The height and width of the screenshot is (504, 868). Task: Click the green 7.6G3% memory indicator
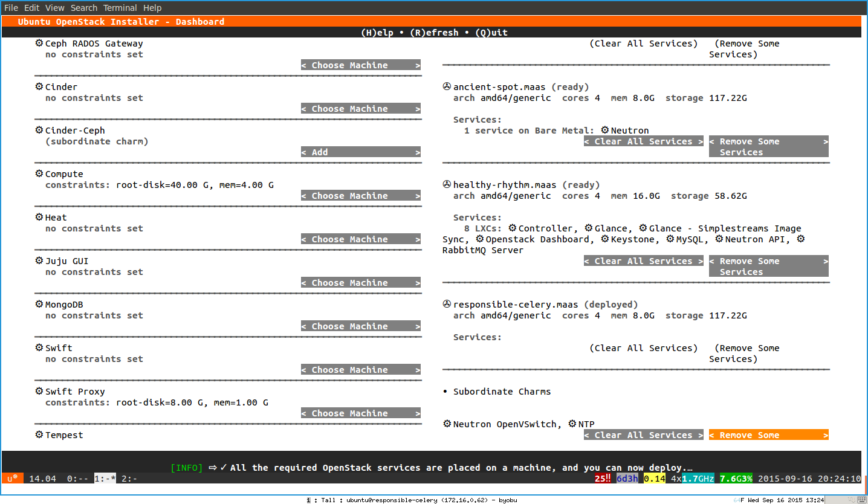tap(736, 479)
